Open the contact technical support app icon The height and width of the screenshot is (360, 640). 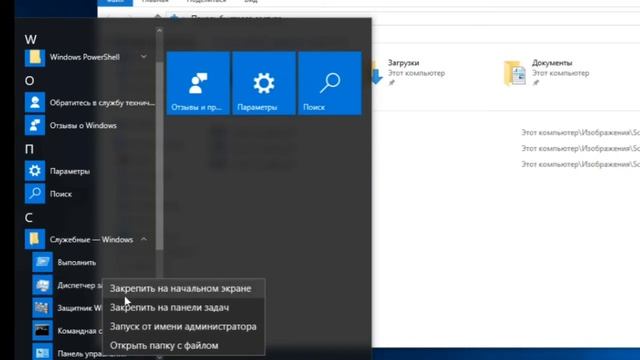35,102
